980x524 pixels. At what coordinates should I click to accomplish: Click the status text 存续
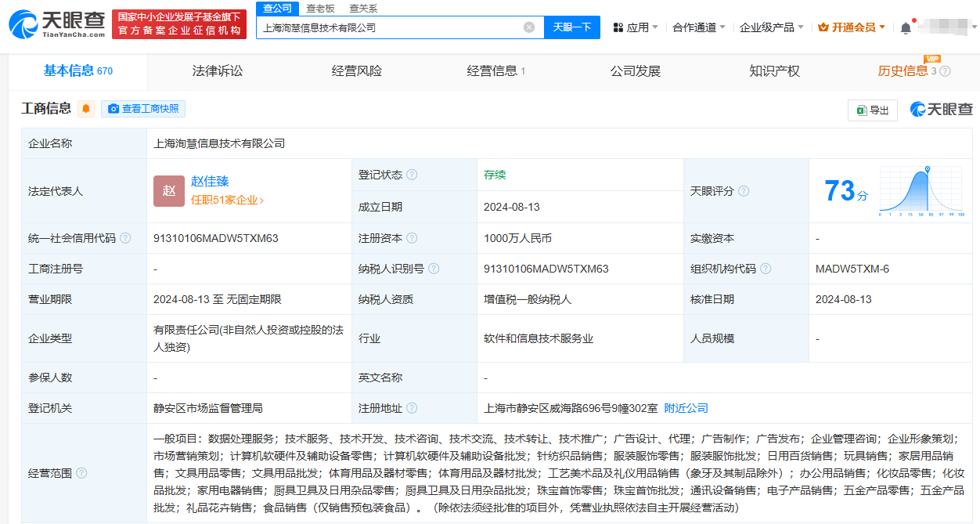[x=495, y=175]
